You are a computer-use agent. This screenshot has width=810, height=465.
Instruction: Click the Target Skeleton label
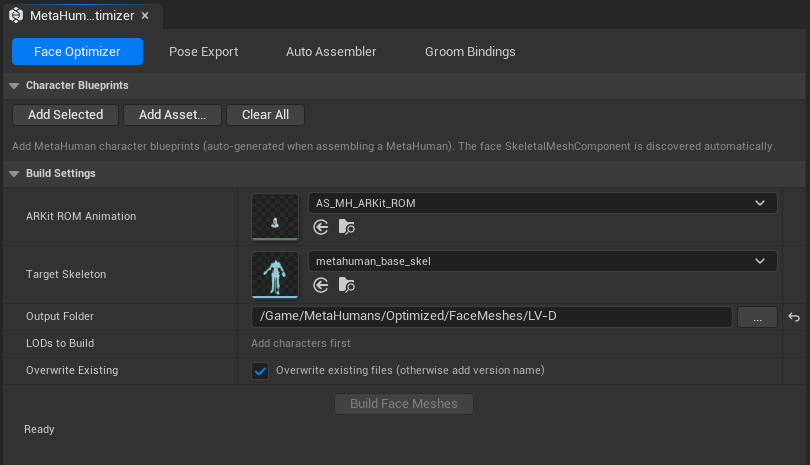[66, 274]
